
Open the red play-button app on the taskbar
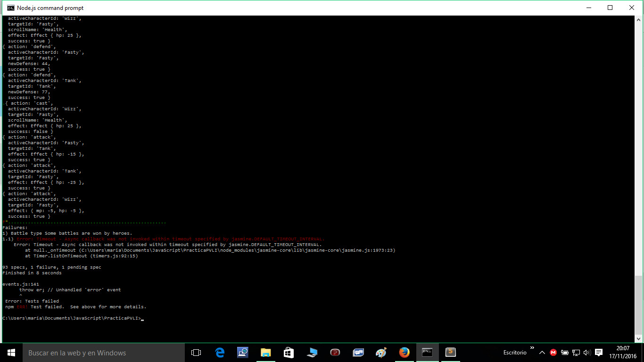(x=335, y=353)
